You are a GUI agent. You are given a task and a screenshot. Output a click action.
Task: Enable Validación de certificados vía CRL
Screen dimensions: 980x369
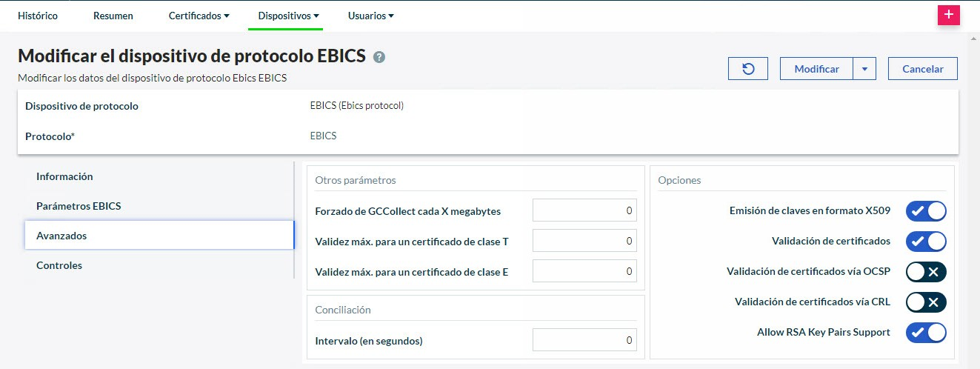tap(926, 302)
